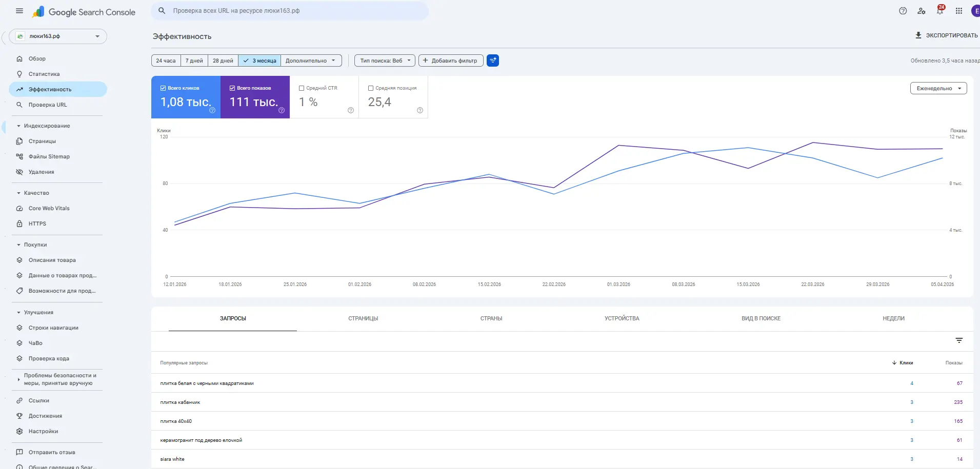Switch to the СТРАНИЦЫ tab
The image size is (980, 469).
pos(363,318)
